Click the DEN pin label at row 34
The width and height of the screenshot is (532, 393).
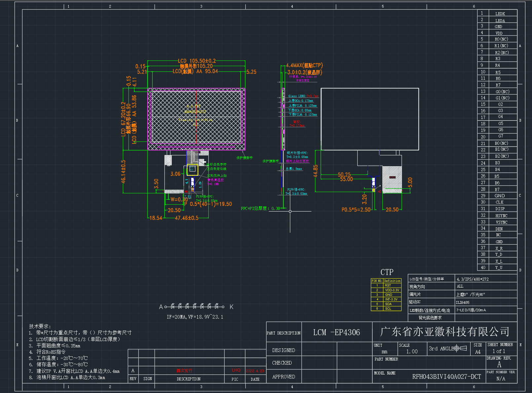(x=499, y=229)
